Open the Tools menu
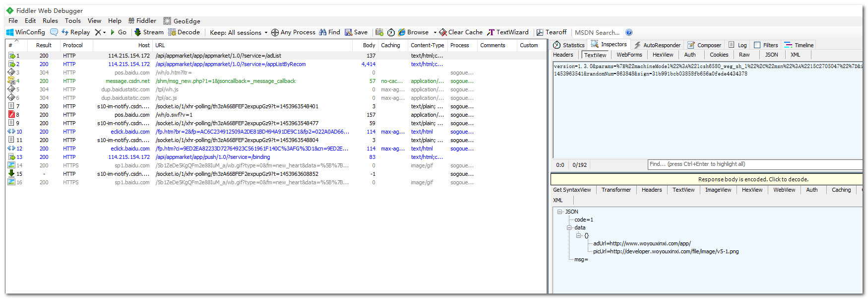 [x=72, y=21]
